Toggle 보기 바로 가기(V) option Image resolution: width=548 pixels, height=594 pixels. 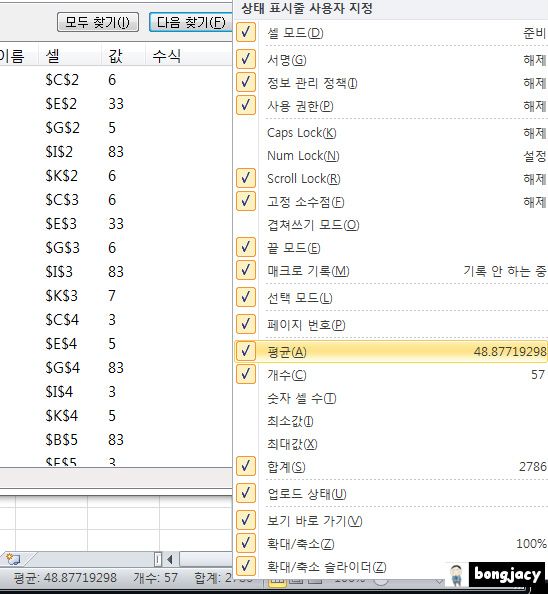tap(391, 521)
